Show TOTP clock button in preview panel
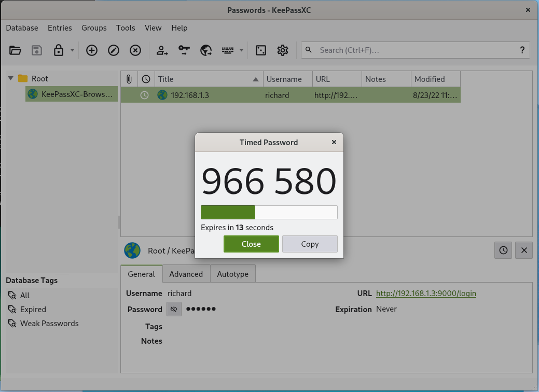Image resolution: width=539 pixels, height=392 pixels. tap(503, 250)
